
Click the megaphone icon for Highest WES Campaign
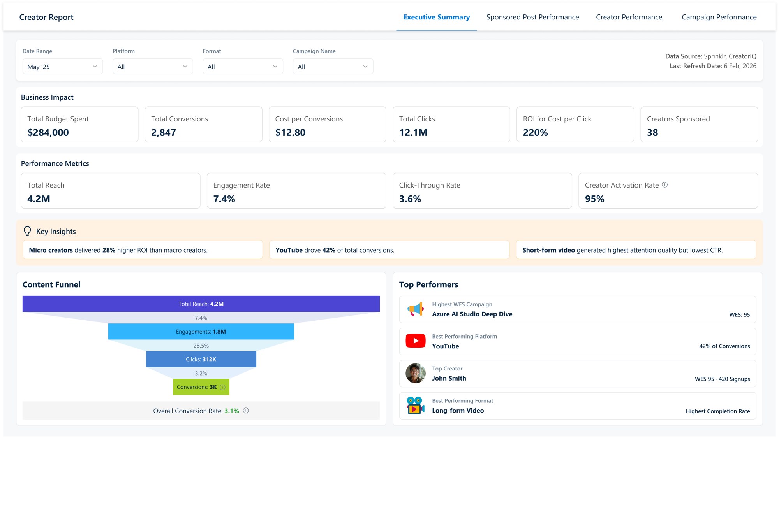(415, 309)
